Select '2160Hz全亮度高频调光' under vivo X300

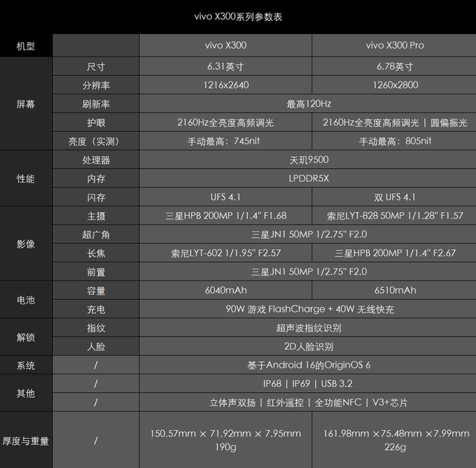[x=225, y=122]
